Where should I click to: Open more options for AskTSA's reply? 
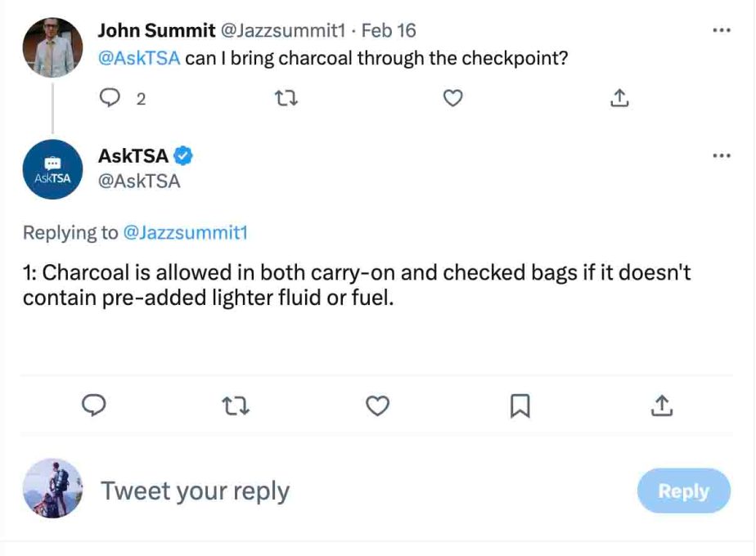click(722, 155)
